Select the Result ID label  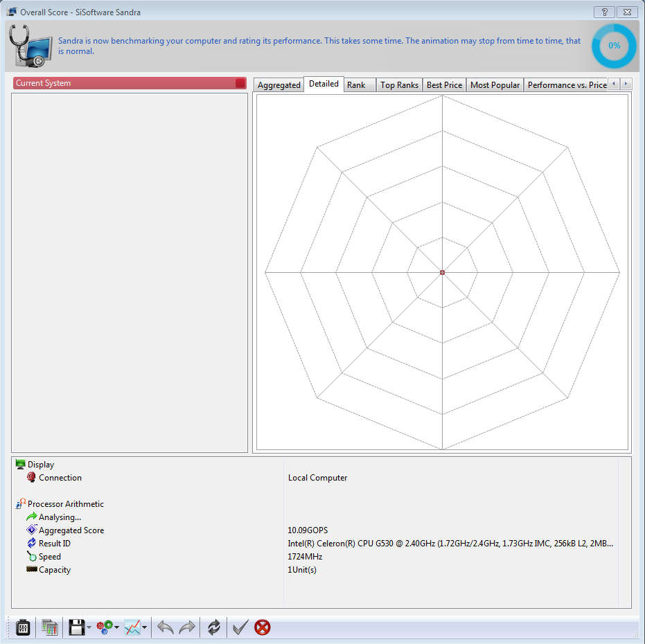coord(54,544)
